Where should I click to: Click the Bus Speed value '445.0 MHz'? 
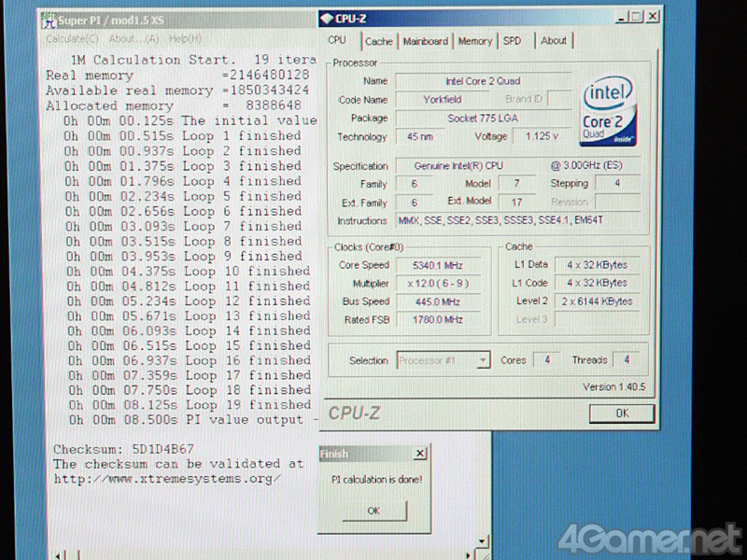(438, 301)
